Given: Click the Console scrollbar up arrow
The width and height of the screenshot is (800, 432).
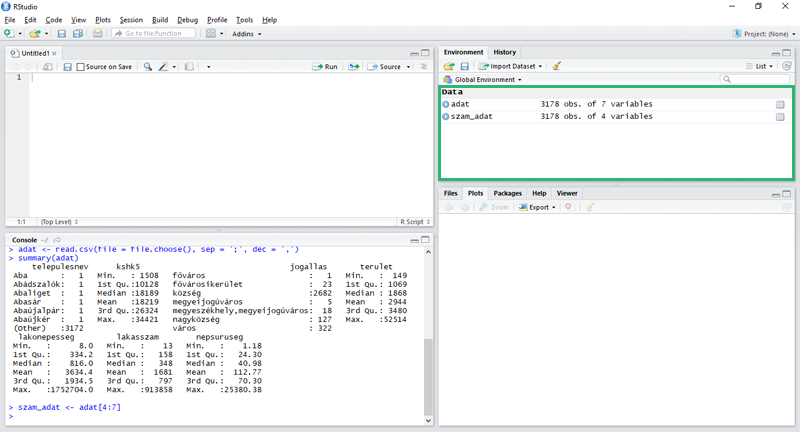Looking at the screenshot, I should 428,252.
